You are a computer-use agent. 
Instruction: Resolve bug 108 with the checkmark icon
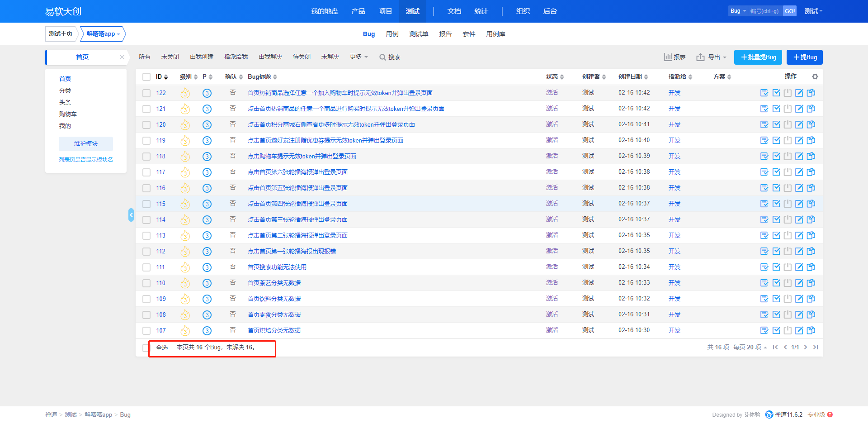(x=776, y=314)
